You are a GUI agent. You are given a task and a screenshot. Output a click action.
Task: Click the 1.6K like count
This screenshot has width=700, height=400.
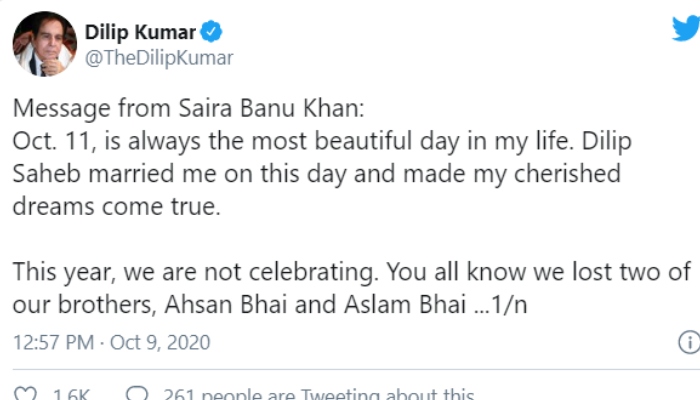(x=71, y=394)
